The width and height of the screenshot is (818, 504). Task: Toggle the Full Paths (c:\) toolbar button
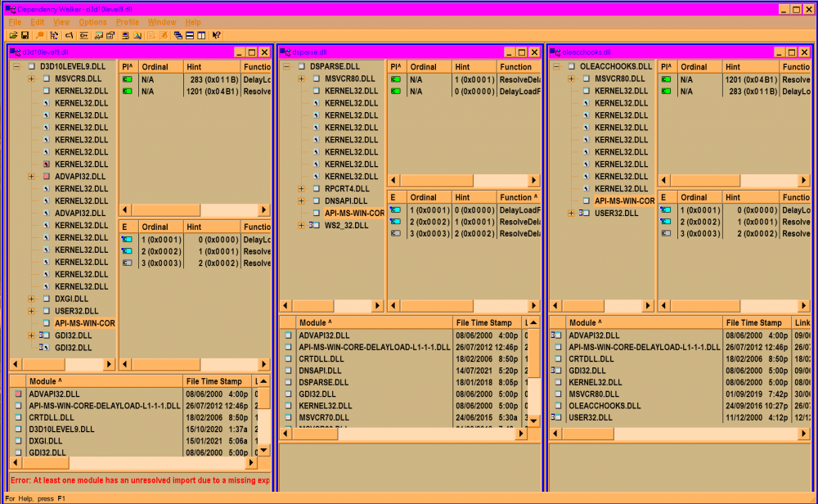pyautogui.click(x=69, y=36)
